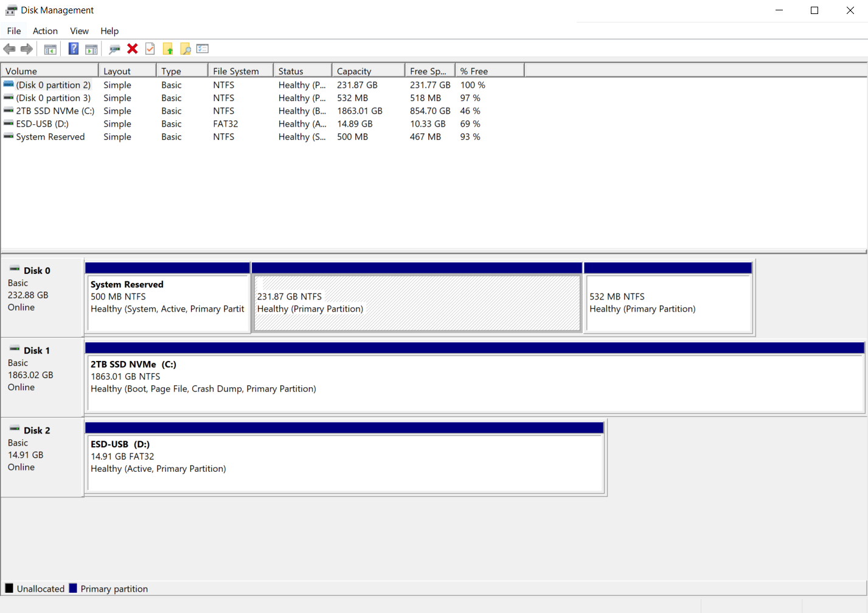868x613 pixels.
Task: Click the Connect/Refresh disk toolbar icon
Action: coord(114,49)
